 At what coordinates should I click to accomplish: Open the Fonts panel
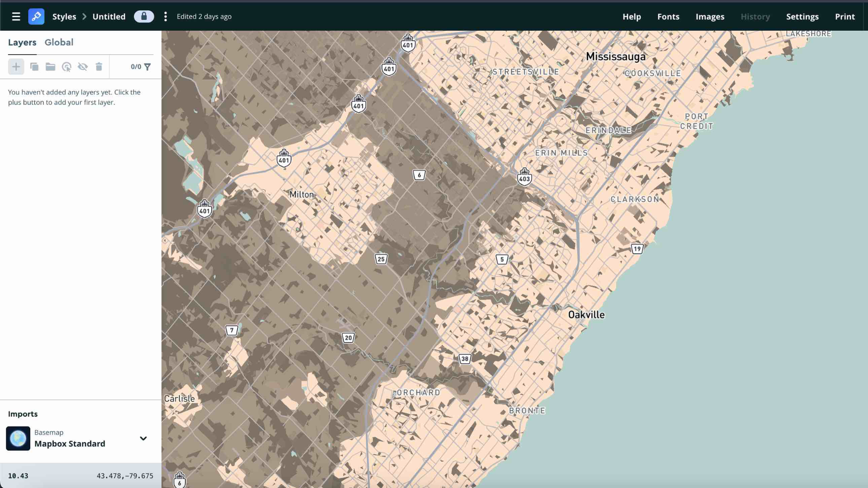[x=668, y=16]
